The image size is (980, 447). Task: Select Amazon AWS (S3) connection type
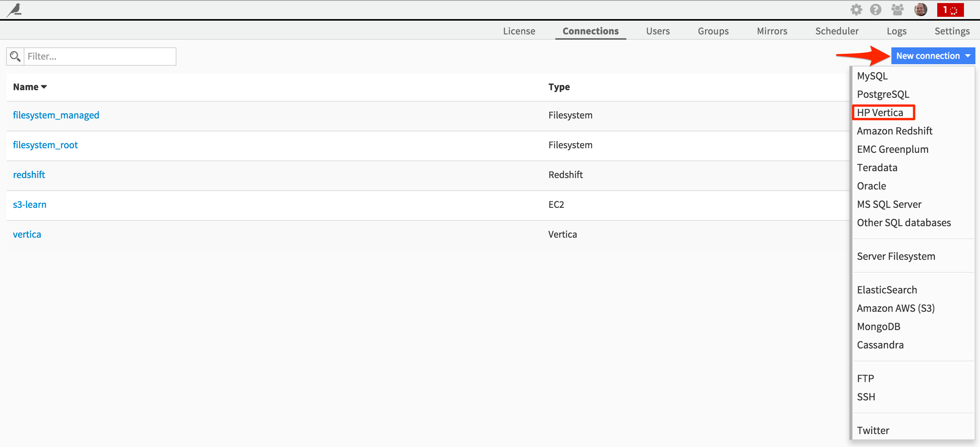896,308
